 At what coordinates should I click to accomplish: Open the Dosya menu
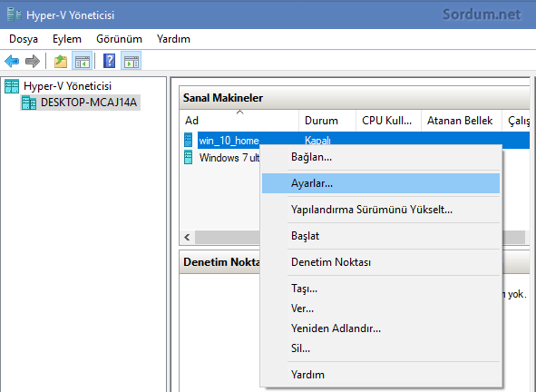pos(24,39)
